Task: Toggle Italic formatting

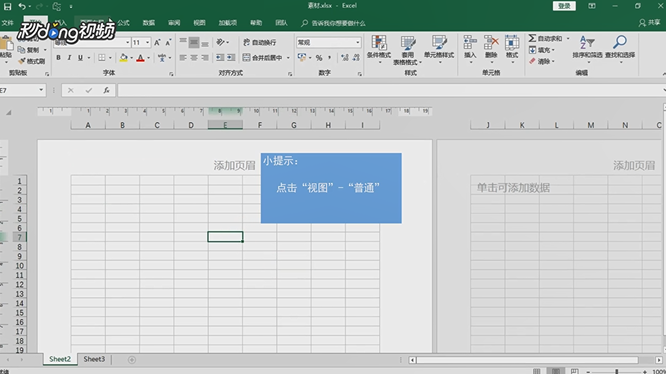Action: click(69, 58)
